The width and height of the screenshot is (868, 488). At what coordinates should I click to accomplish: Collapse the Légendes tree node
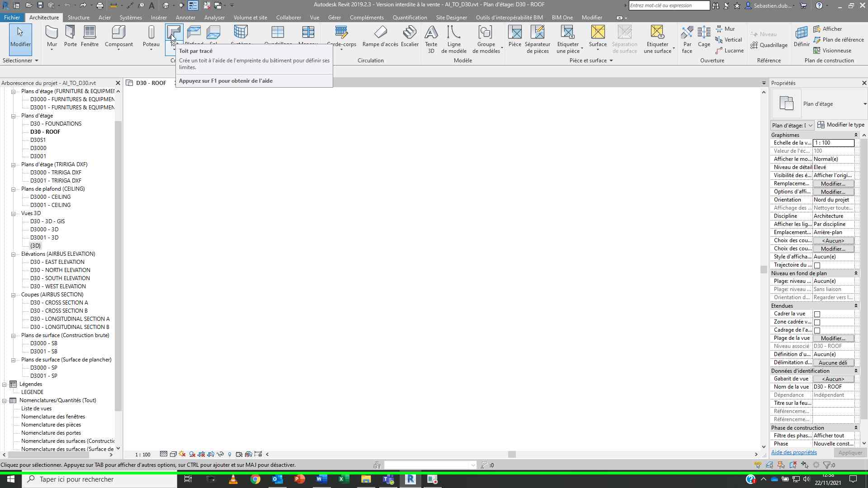(x=4, y=384)
